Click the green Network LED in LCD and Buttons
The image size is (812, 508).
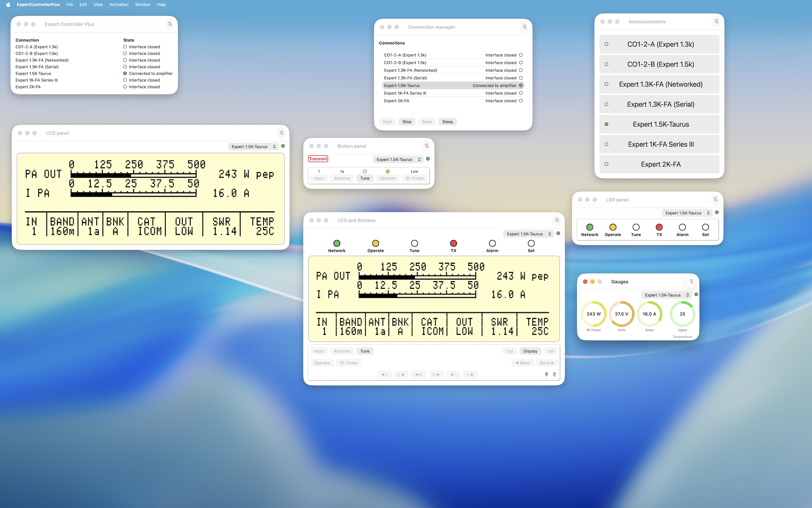tap(337, 243)
